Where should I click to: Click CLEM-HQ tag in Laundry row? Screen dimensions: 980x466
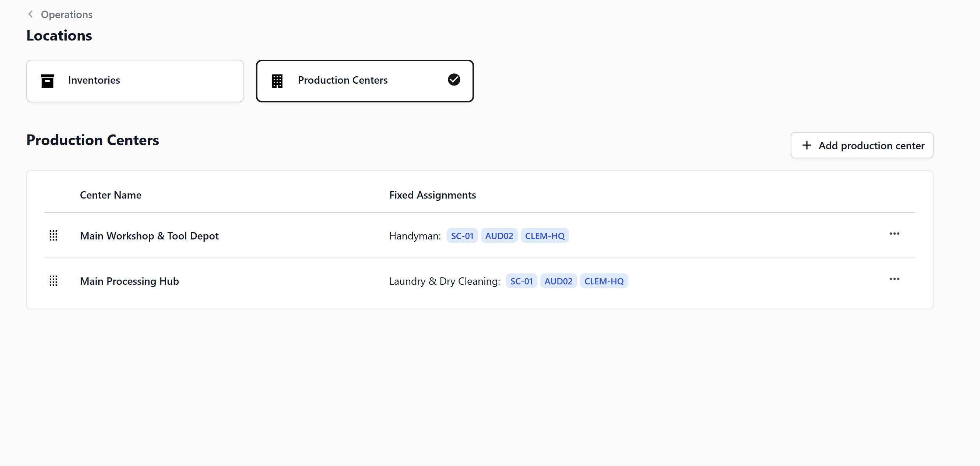[603, 281]
